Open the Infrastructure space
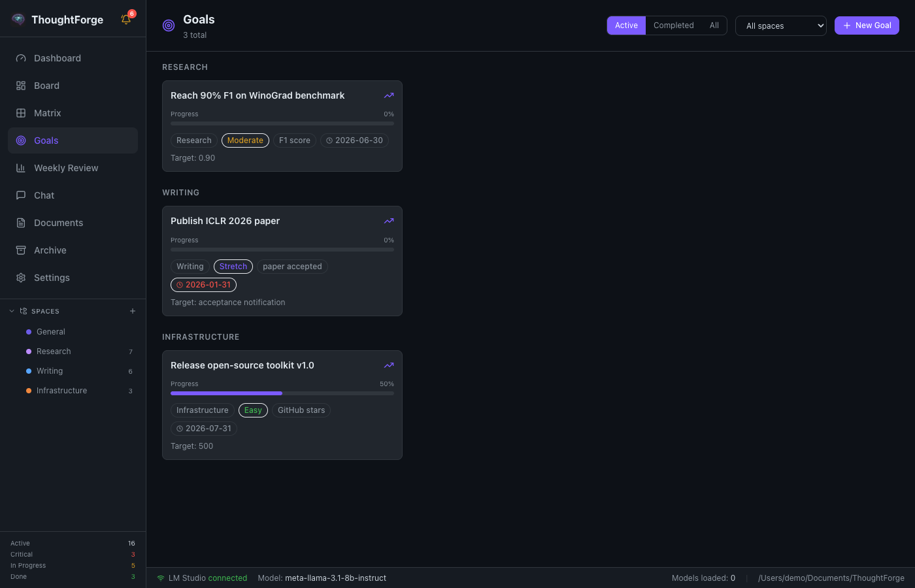This screenshot has height=588, width=915. point(73,391)
